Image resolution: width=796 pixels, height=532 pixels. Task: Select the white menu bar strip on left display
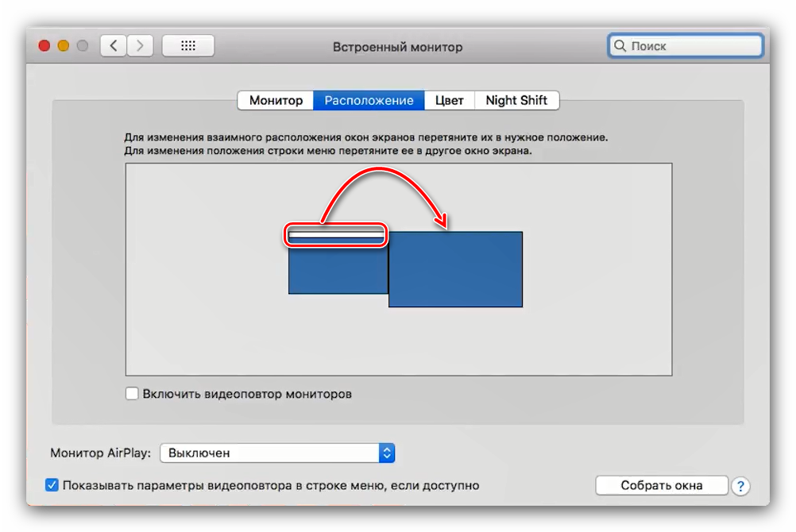point(337,235)
